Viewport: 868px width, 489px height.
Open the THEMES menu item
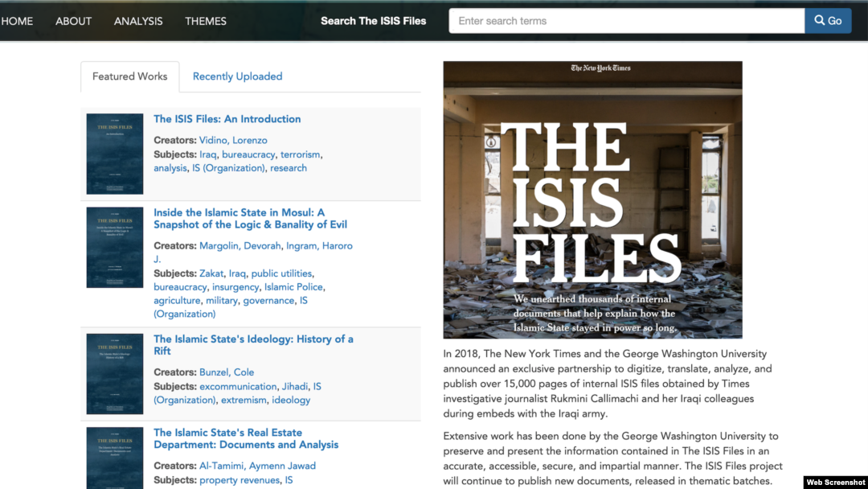206,21
